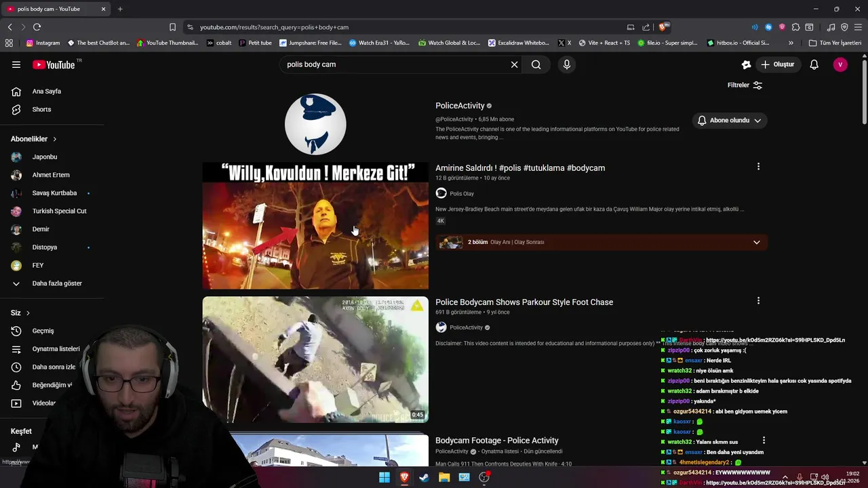The height and width of the screenshot is (488, 868).
Task: Run search with magnifier button
Action: click(x=536, y=64)
